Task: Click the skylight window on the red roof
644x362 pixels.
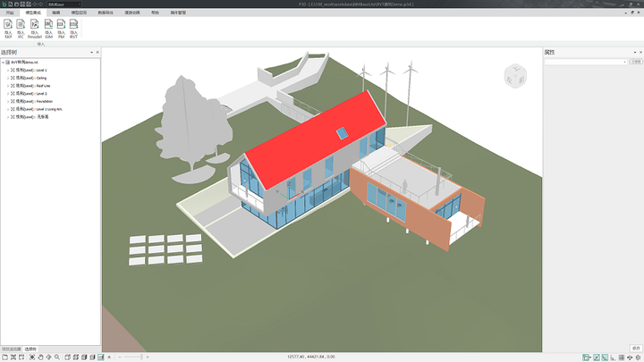Action: point(342,133)
